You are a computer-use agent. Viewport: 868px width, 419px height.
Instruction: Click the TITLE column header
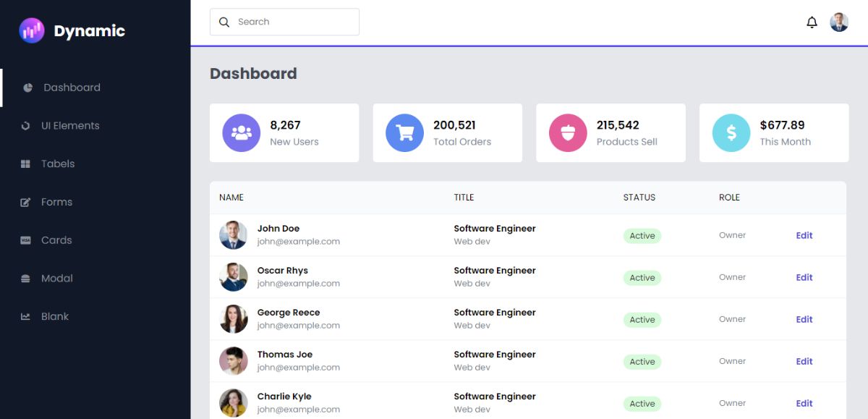[464, 198]
